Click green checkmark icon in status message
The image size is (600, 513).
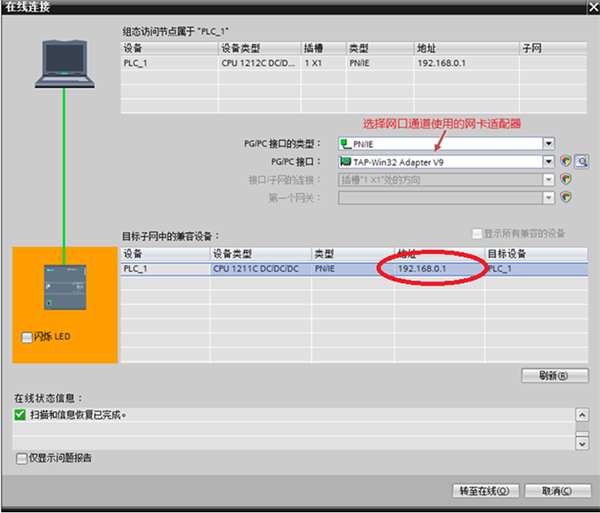click(20, 414)
